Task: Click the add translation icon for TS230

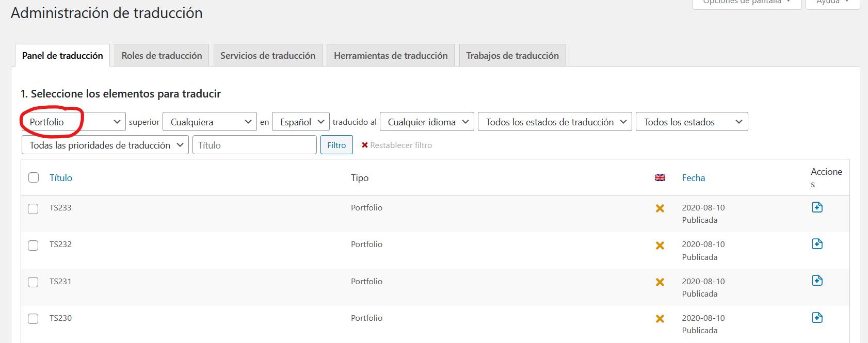Action: pyautogui.click(x=817, y=317)
